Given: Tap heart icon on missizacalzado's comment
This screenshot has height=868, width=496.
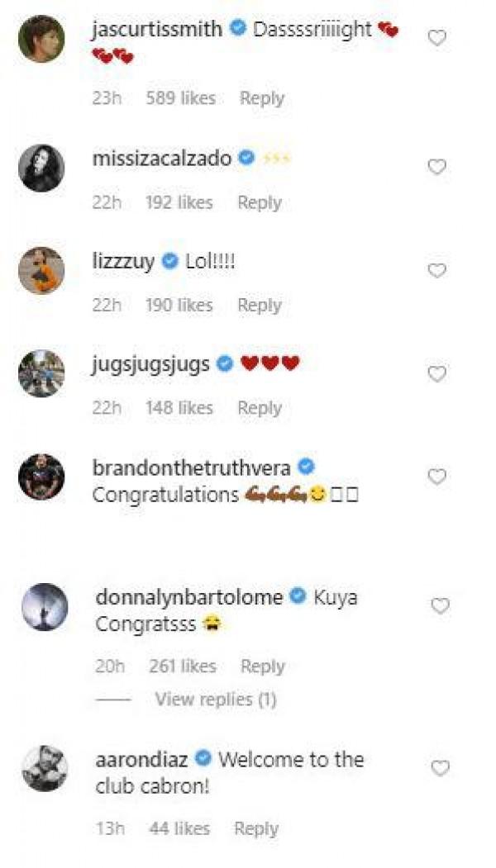Looking at the screenshot, I should (436, 167).
